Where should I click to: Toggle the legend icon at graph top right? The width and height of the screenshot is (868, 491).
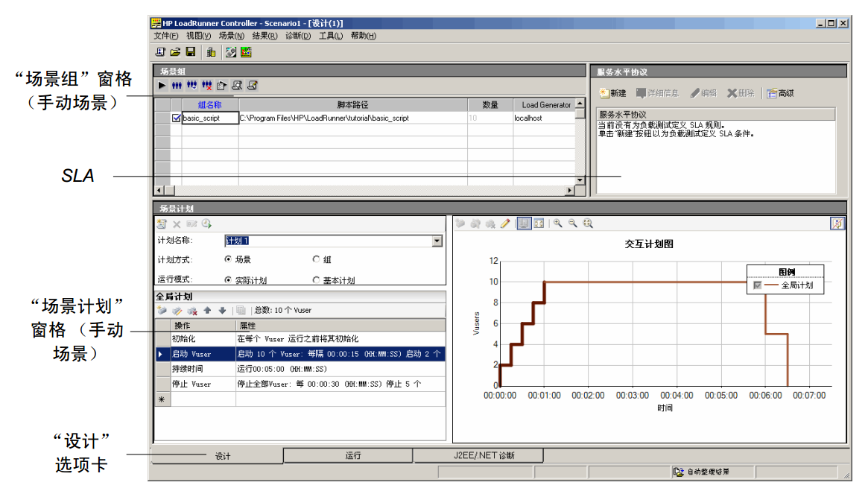pyautogui.click(x=837, y=223)
